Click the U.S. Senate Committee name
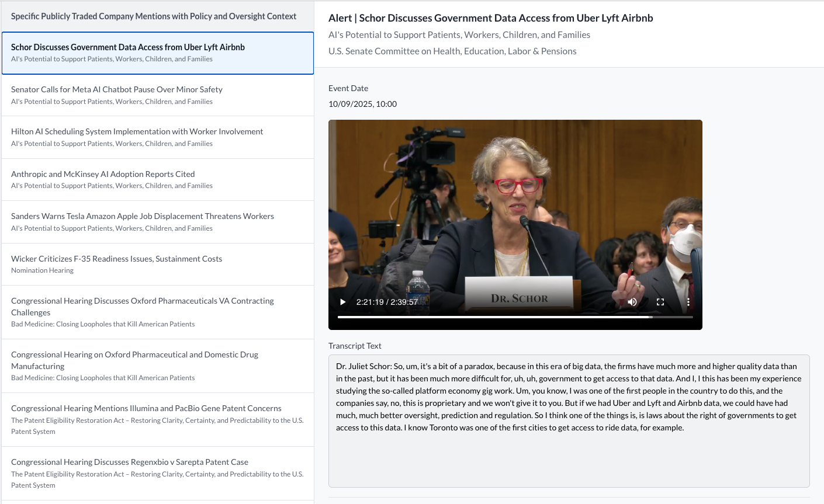Screen dimensions: 824x504 (452, 51)
